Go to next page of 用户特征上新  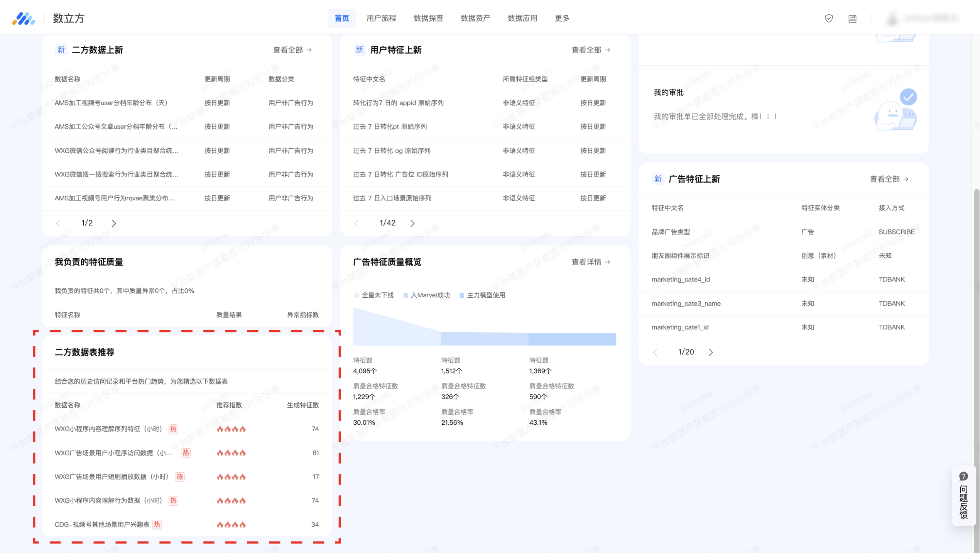[x=412, y=223]
